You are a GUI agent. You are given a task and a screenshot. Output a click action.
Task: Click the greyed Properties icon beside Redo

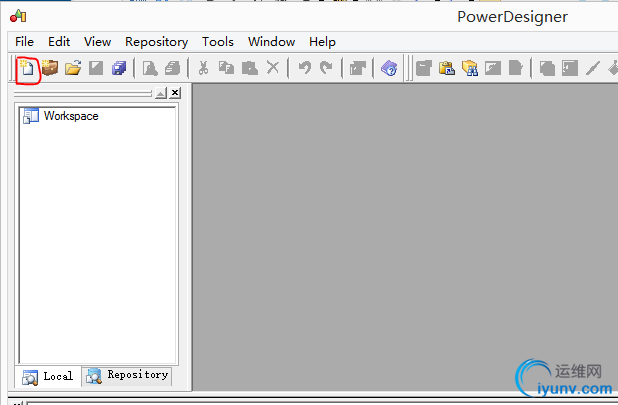coord(357,68)
